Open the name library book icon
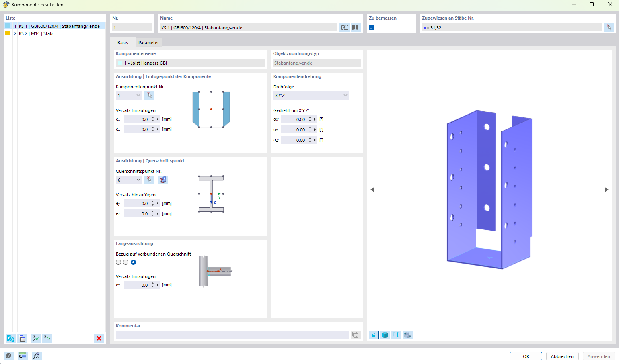 point(356,27)
